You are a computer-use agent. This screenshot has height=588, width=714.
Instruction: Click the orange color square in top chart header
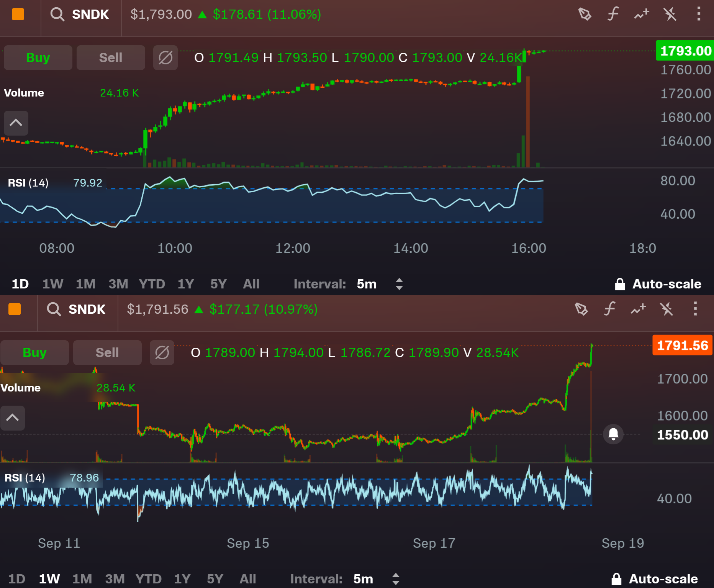[x=18, y=15]
